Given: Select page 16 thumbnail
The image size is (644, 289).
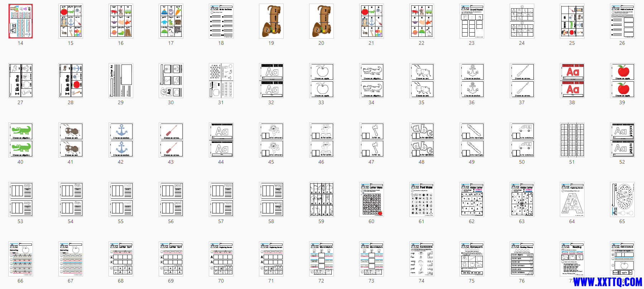Looking at the screenshot, I should [121, 21].
